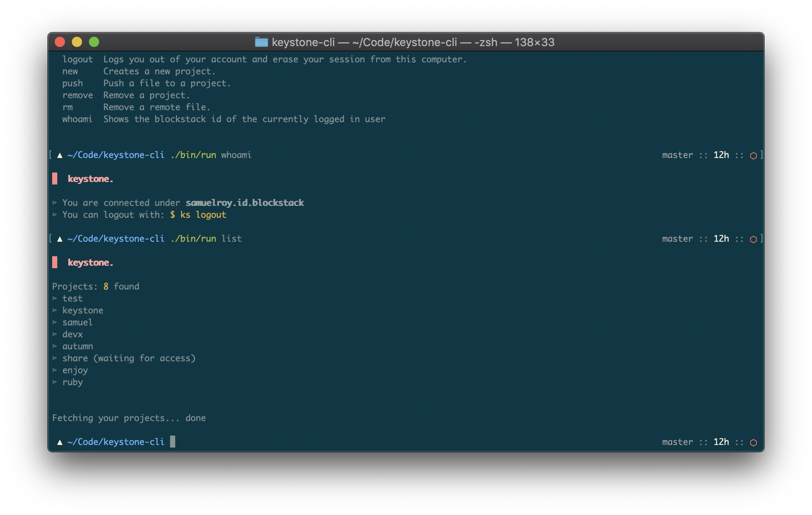
Task: Click the './bin/run list' command text
Action: 206,239
